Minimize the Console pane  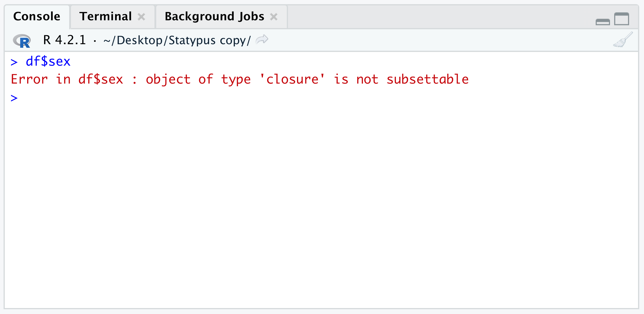[x=603, y=22]
